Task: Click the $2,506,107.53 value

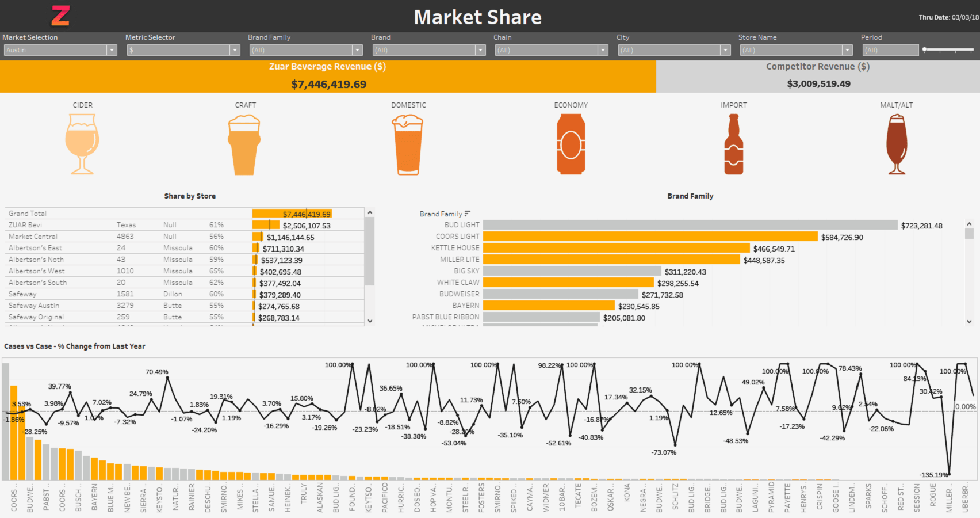Action: [x=307, y=226]
